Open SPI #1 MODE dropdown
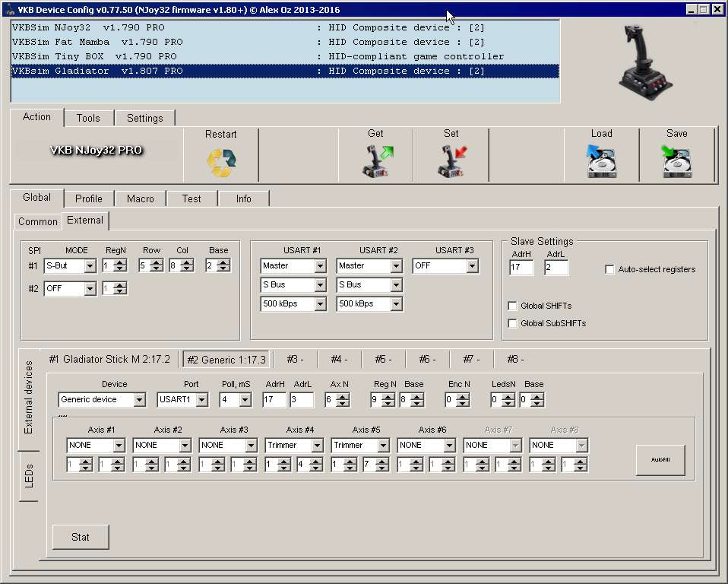The height and width of the screenshot is (584, 728). pos(90,265)
